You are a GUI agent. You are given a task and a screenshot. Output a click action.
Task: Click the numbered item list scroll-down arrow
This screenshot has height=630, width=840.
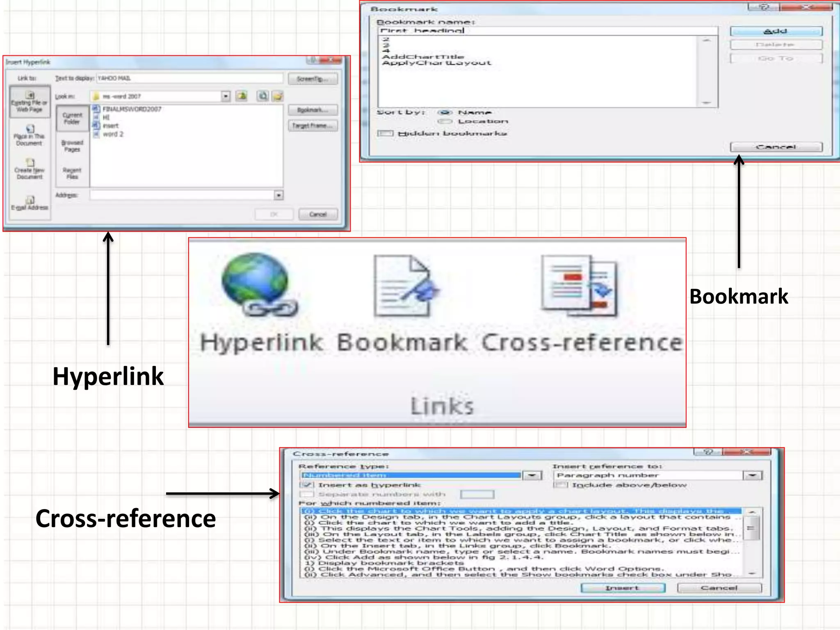point(752,573)
